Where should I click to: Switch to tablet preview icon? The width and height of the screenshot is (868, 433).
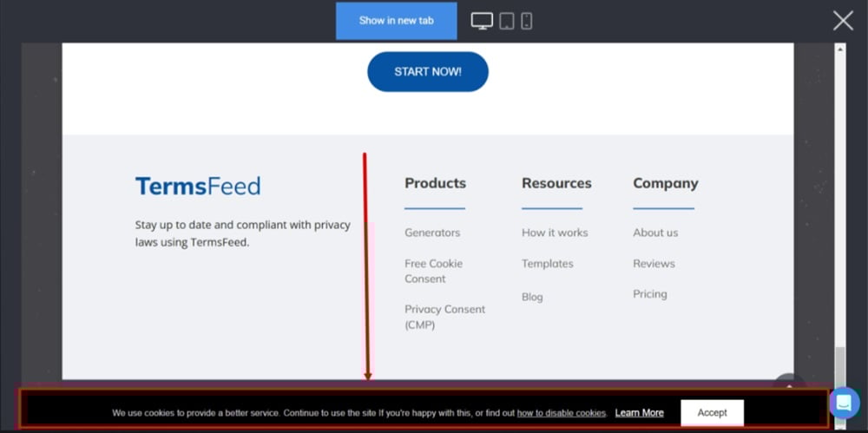(507, 21)
